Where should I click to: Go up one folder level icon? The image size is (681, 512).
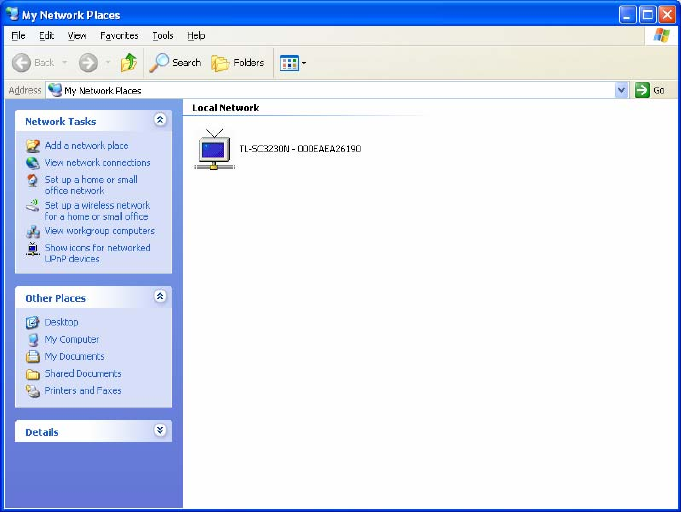129,63
